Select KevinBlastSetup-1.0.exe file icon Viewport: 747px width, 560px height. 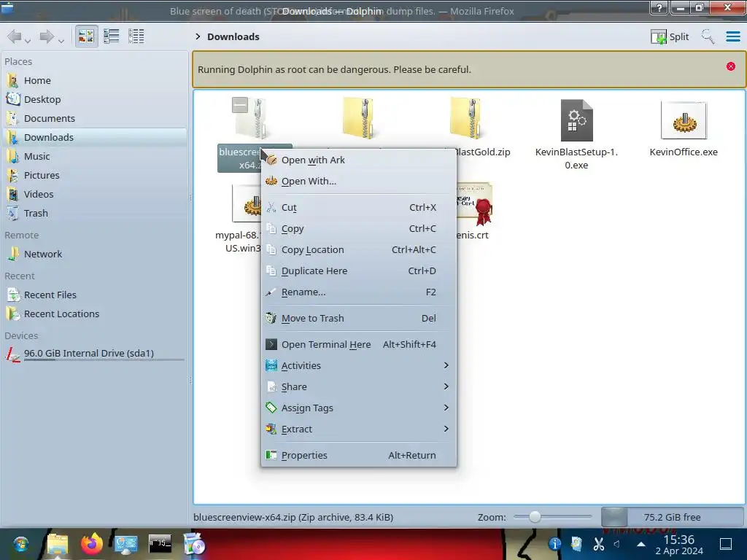click(x=576, y=120)
